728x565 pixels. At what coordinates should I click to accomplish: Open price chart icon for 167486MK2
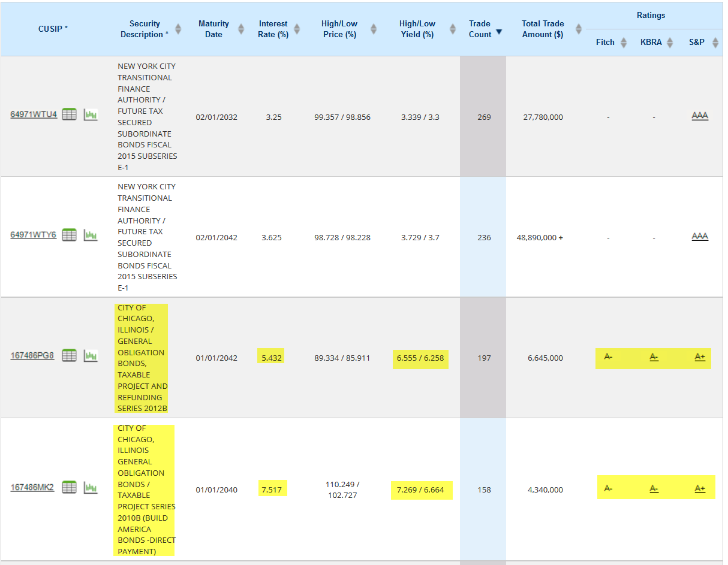click(90, 487)
